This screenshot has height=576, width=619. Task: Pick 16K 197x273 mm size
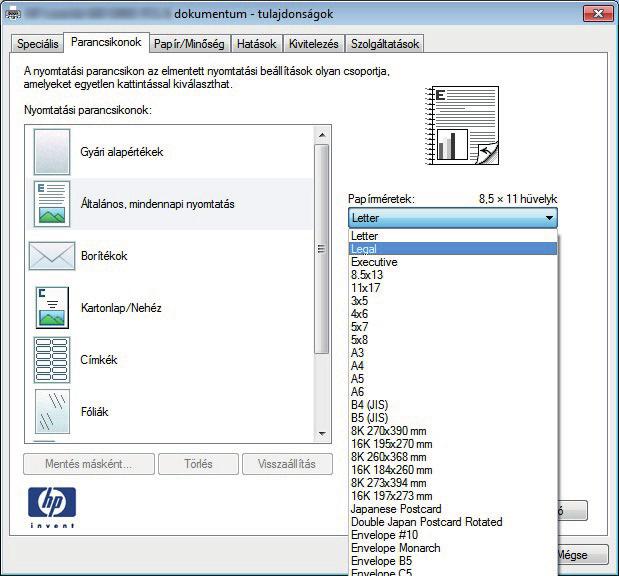452,496
